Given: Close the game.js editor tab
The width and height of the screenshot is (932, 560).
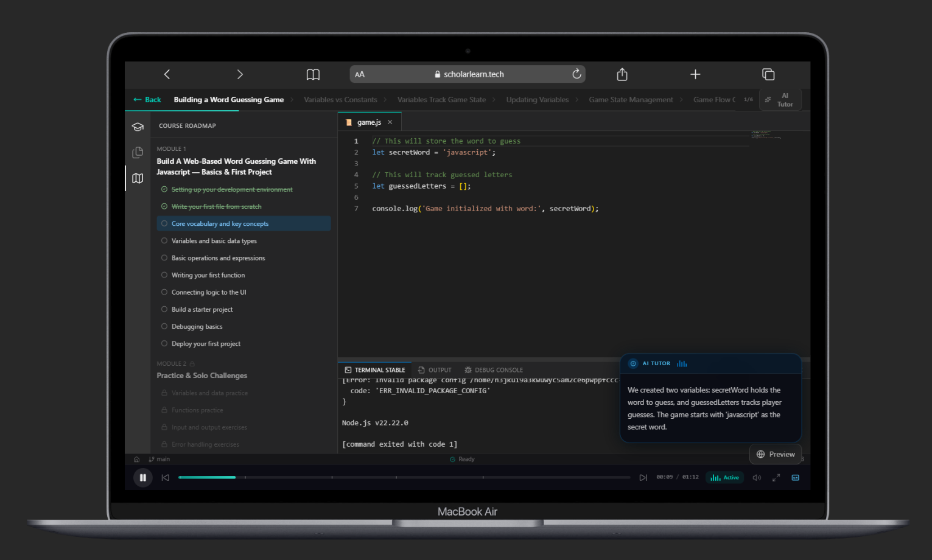Looking at the screenshot, I should coord(390,122).
